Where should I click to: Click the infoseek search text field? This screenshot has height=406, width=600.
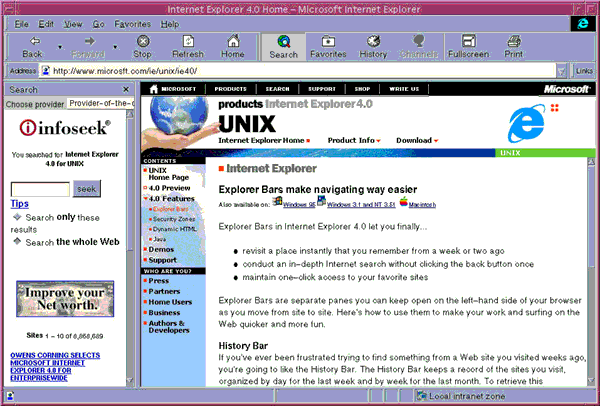point(41,188)
